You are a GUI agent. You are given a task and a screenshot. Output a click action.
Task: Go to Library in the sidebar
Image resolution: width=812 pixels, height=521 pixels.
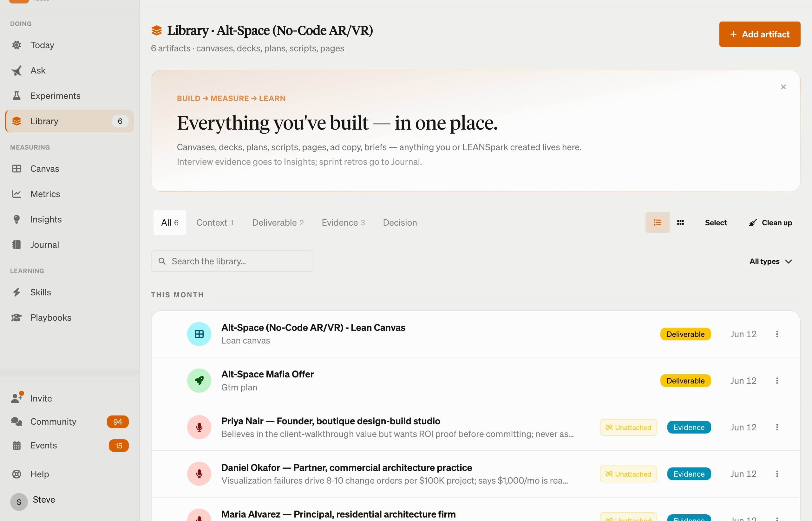(70, 121)
